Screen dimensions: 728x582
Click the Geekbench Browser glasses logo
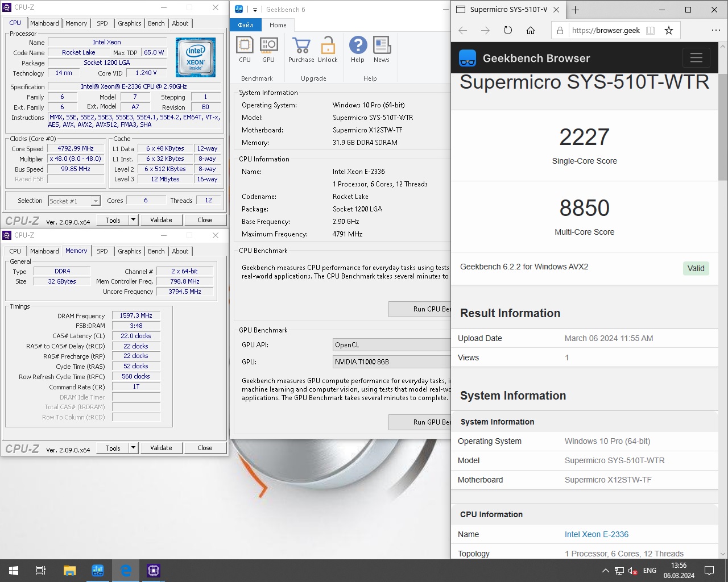click(x=468, y=58)
